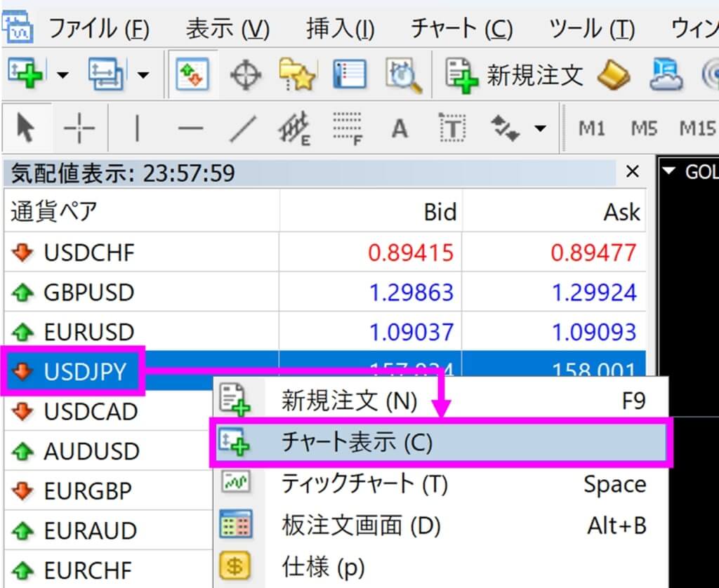The width and height of the screenshot is (719, 588).
Task: Toggle the Strategy Tester magnifier icon
Action: 403,75
